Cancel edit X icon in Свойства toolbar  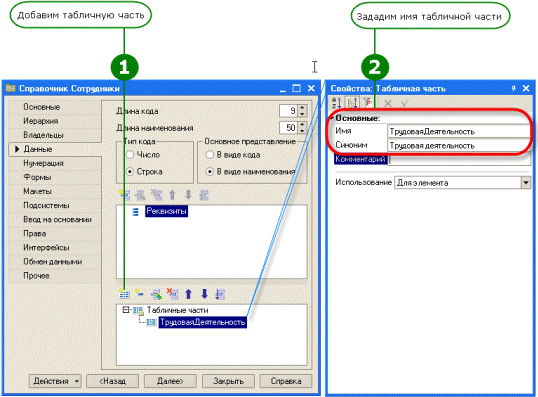[x=388, y=103]
